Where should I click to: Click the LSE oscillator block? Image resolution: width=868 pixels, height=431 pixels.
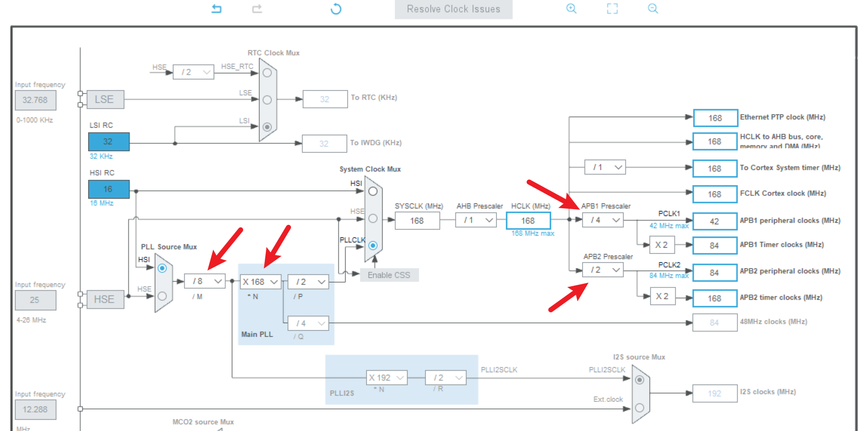coord(104,99)
